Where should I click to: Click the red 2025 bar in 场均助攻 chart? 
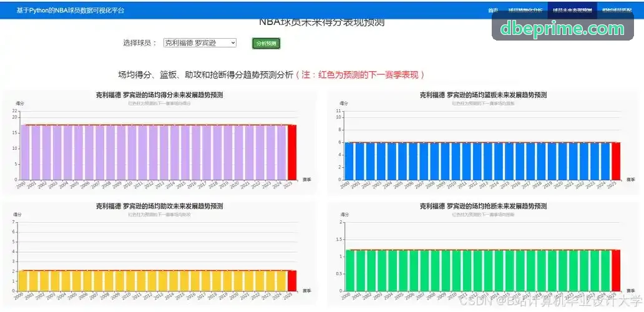click(292, 281)
